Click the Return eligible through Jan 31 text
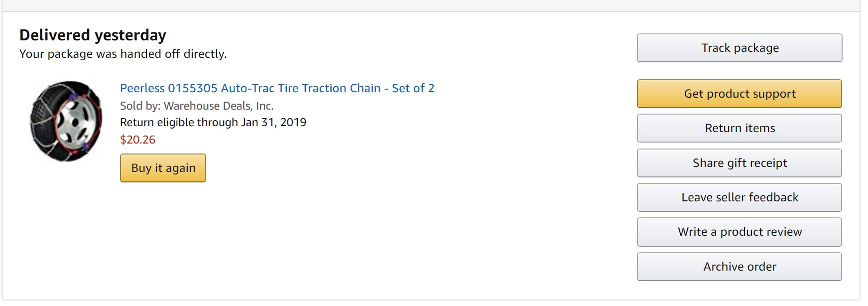Viewport: 868px width, 306px height. click(213, 122)
